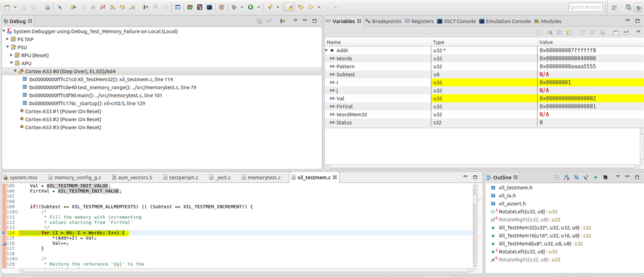Click the Step Over toolbar icon

point(123,7)
